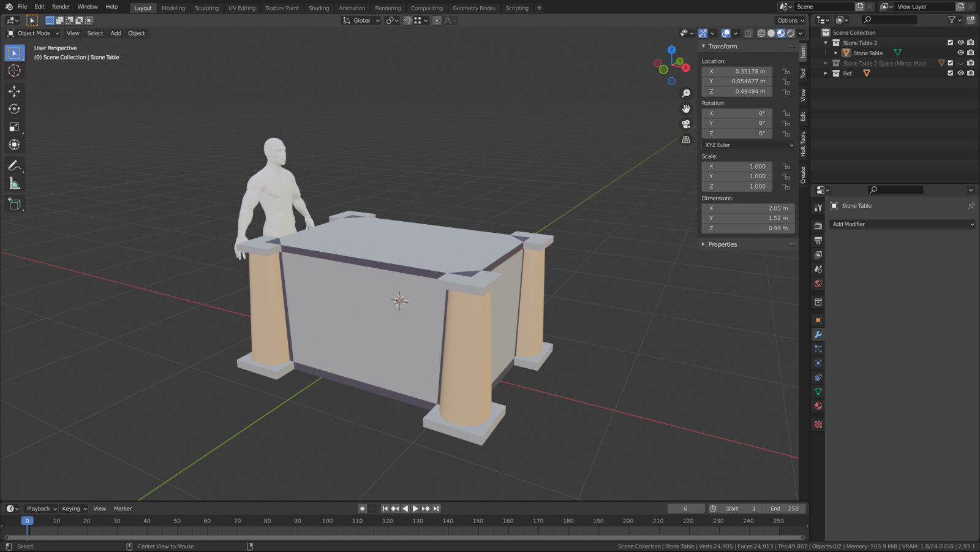Open the Modifier properties wrench tab

pyautogui.click(x=818, y=335)
